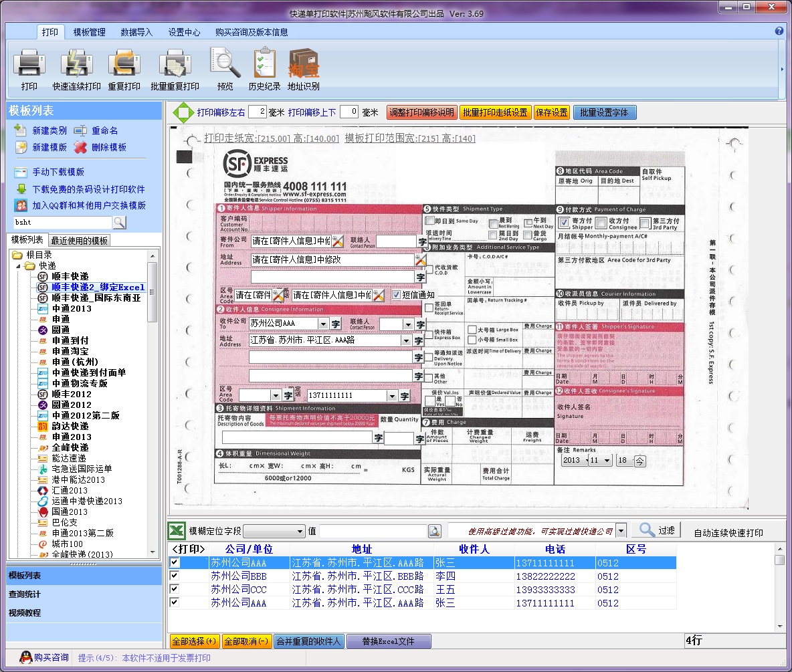
Task: Click the search icon beside the bsht field
Action: (119, 223)
